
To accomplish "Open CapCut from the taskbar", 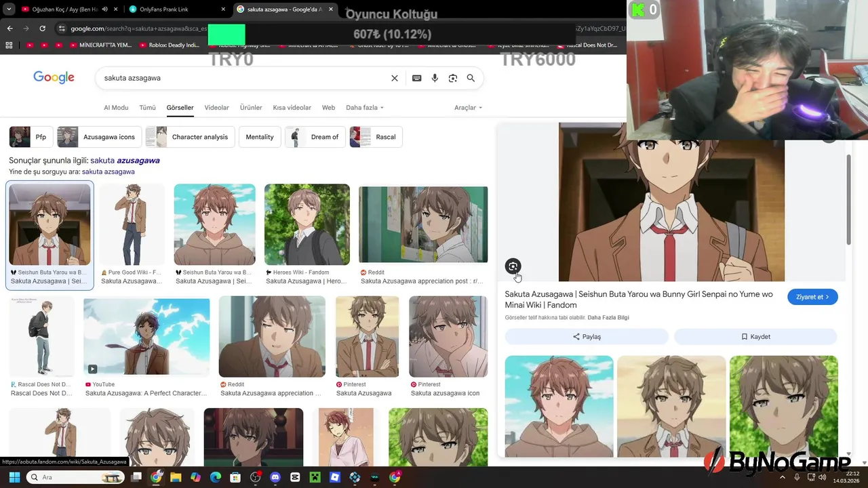I will pyautogui.click(x=295, y=477).
